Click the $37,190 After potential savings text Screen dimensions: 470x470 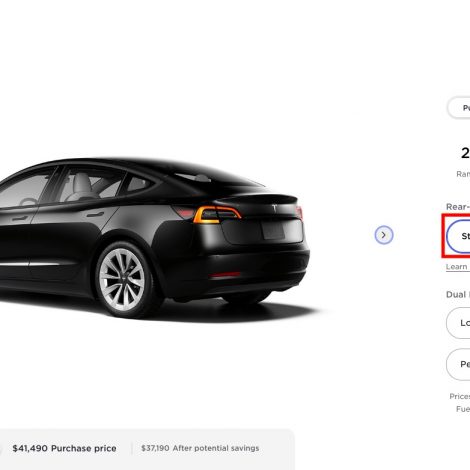pos(200,448)
